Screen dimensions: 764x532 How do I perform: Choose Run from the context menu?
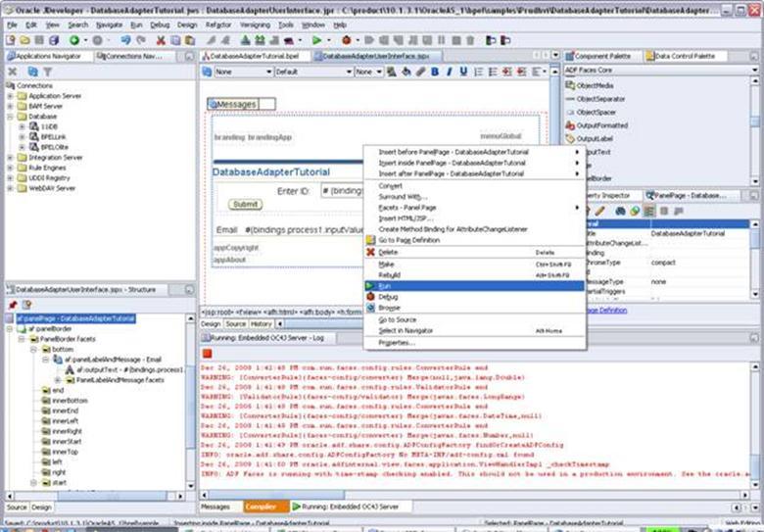click(475, 286)
